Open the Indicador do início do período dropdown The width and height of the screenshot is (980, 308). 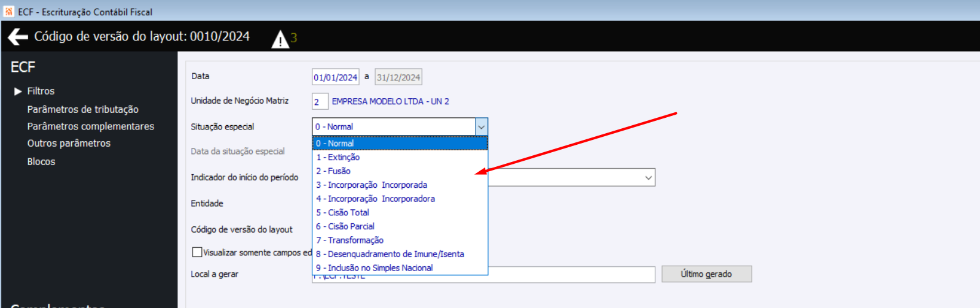click(648, 177)
